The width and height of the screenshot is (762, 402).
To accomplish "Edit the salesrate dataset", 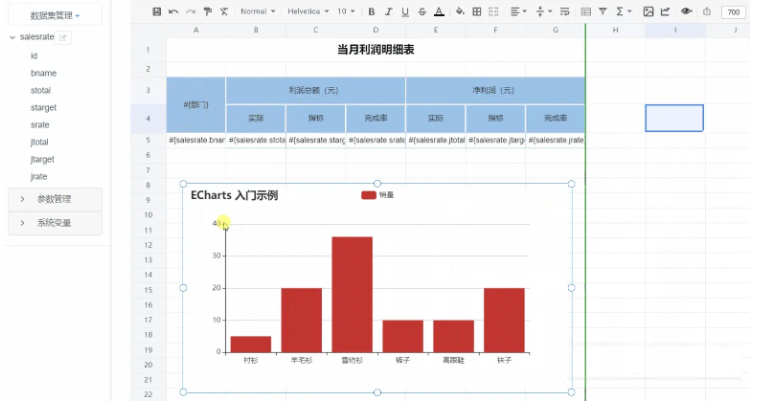I will [x=63, y=37].
